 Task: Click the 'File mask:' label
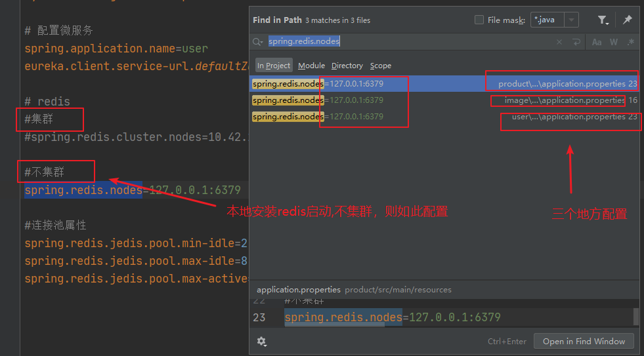(506, 20)
